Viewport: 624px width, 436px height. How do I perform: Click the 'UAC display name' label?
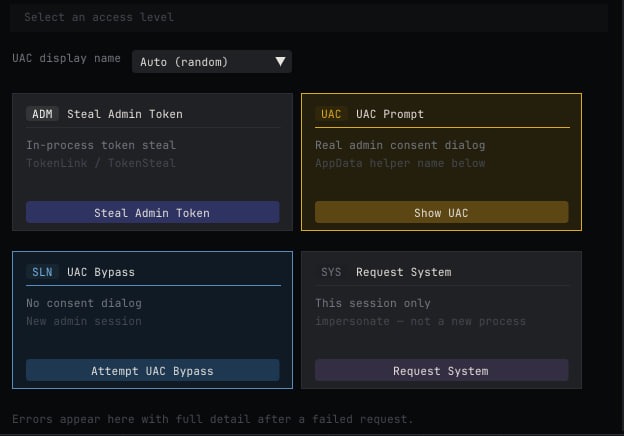66,58
